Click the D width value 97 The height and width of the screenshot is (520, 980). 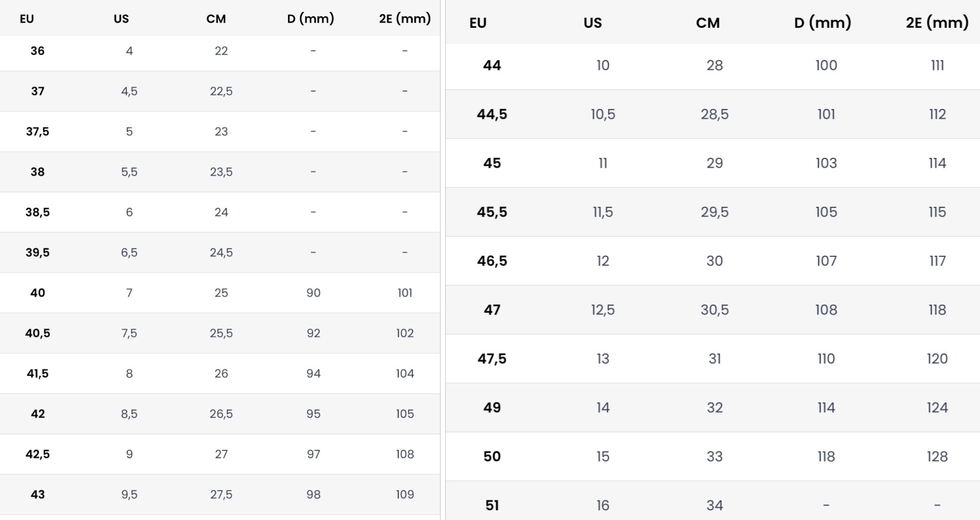coord(313,455)
